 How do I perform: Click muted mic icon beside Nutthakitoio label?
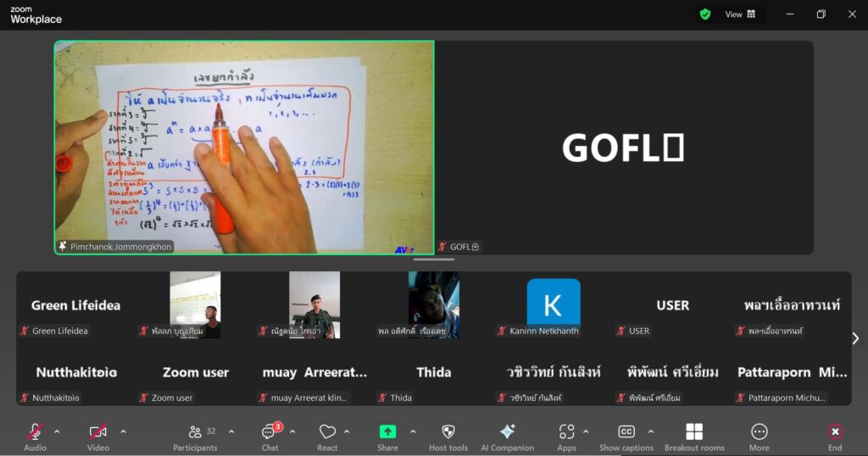pyautogui.click(x=25, y=398)
